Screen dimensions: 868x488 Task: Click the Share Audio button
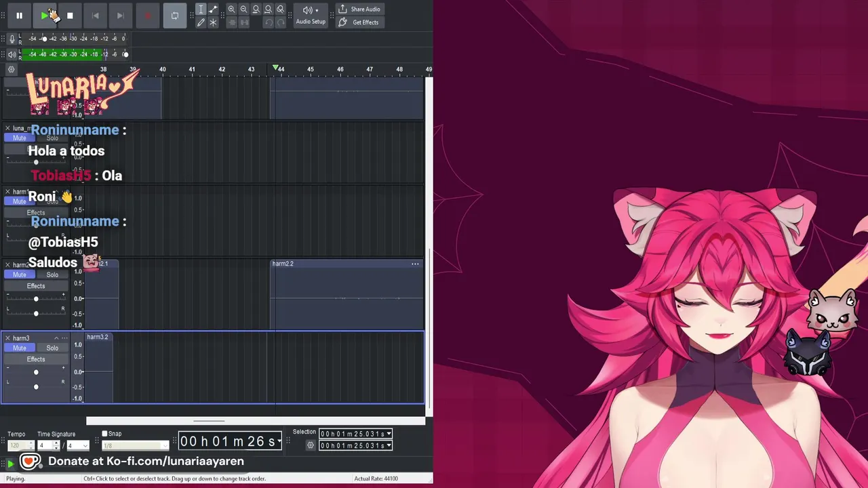(359, 9)
